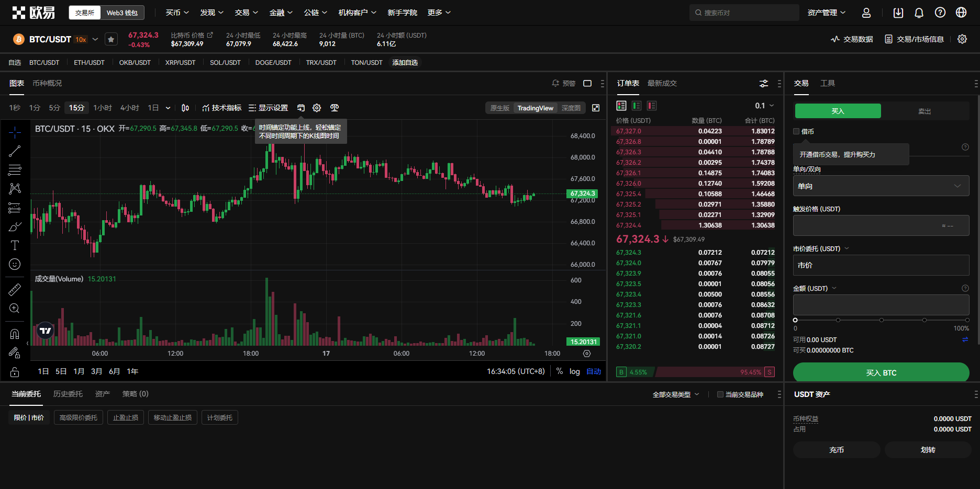Switch to 最新成交 tab
The height and width of the screenshot is (489, 980).
coord(662,83)
